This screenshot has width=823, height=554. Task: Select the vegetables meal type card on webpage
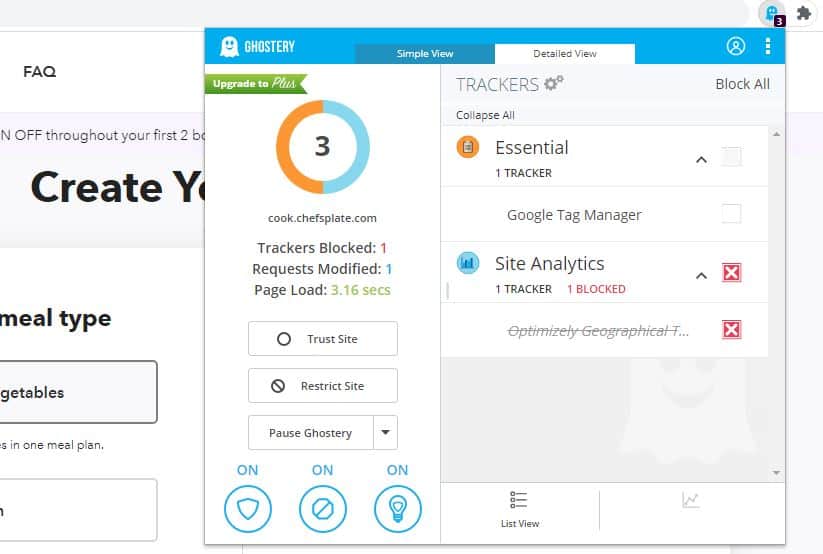coord(78,392)
